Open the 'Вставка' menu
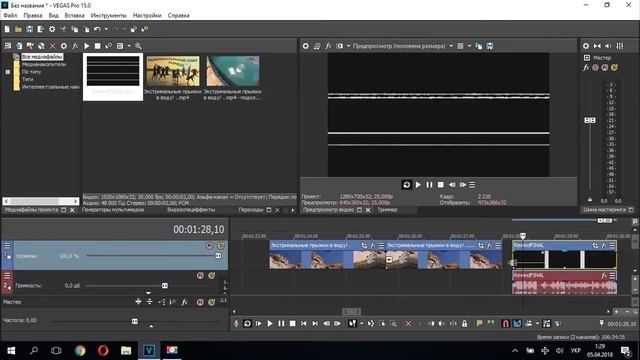 (x=74, y=16)
